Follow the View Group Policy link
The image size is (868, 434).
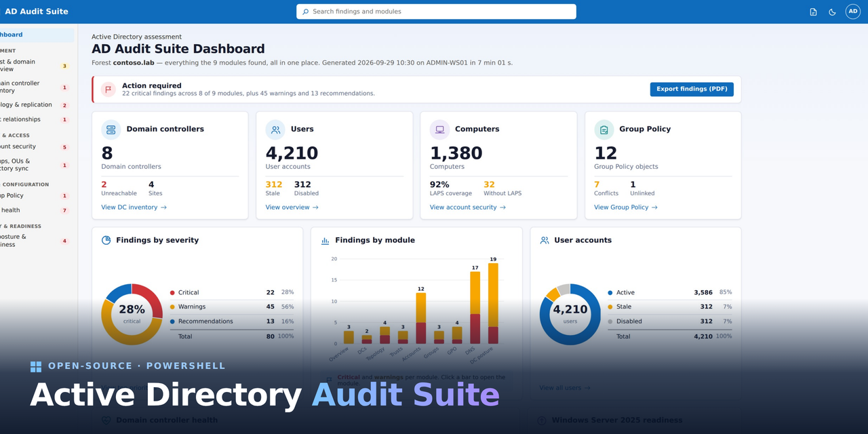coord(626,208)
